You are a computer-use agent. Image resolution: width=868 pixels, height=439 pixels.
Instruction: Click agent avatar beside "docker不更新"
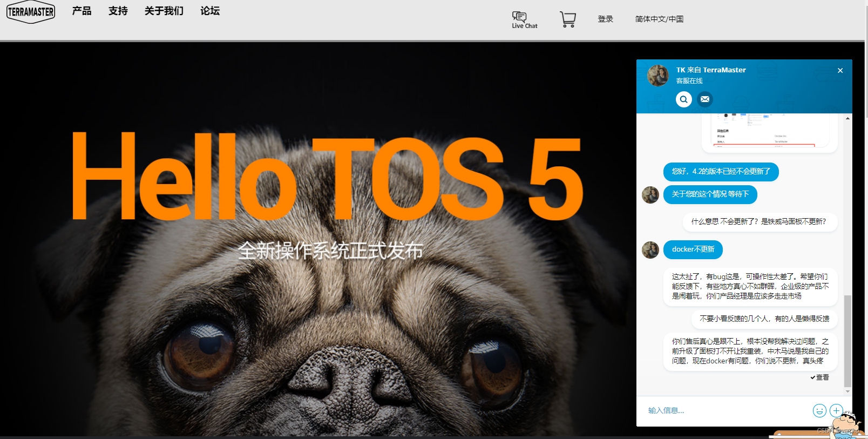pos(650,250)
